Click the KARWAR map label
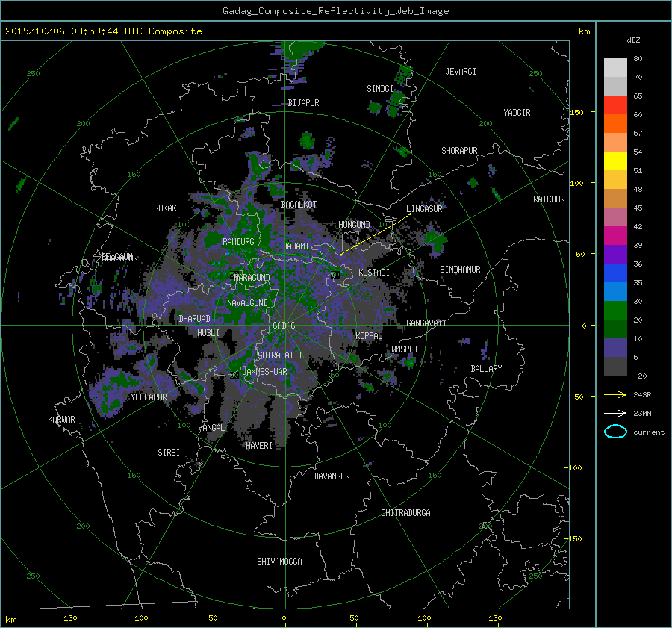Image resolution: width=672 pixels, height=628 pixels. click(x=61, y=420)
